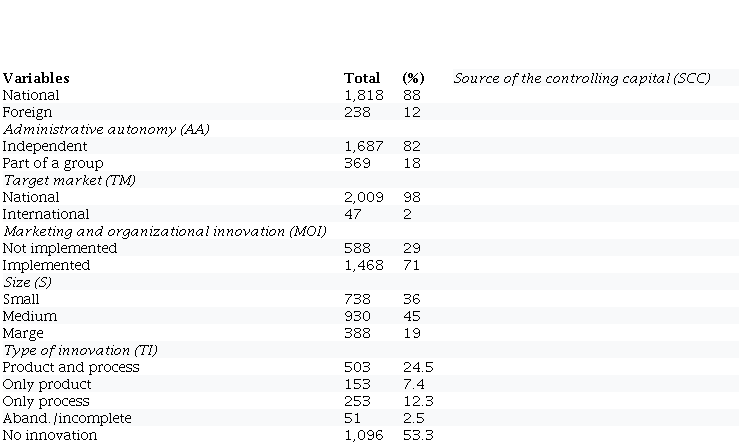The width and height of the screenshot is (746, 446).
Task: Click the "Not implemented" row label
Action: (60, 248)
